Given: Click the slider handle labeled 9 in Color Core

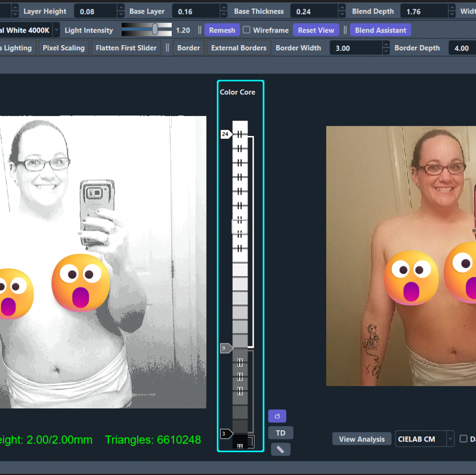Looking at the screenshot, I should pos(225,348).
